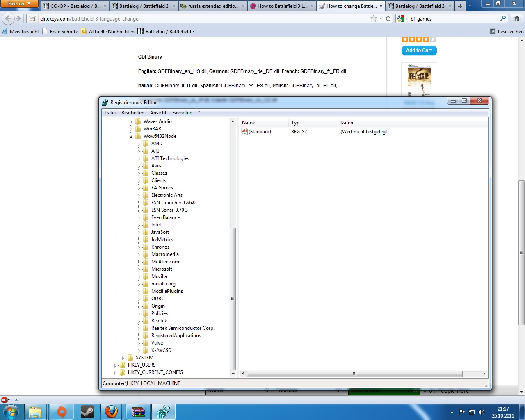Expand the HKEY_USERS registry hive
Image resolution: width=525 pixels, height=420 pixels.
(x=116, y=365)
